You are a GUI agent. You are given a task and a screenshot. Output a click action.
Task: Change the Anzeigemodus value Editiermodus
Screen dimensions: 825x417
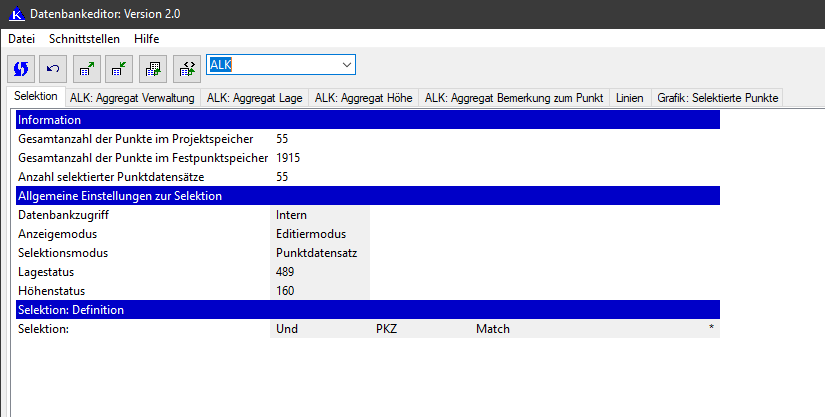[320, 234]
